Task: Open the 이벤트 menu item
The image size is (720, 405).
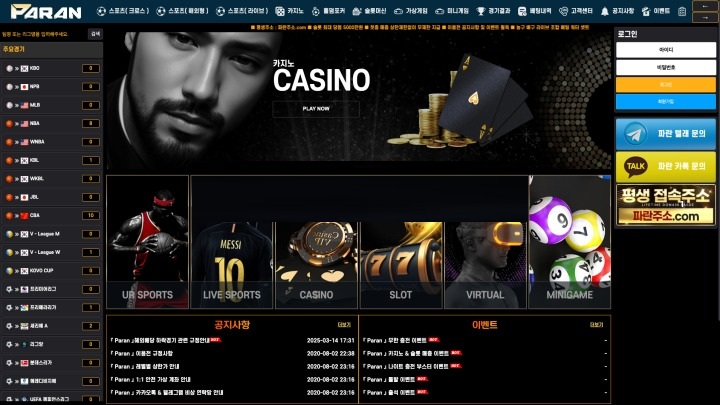Action: (656, 11)
